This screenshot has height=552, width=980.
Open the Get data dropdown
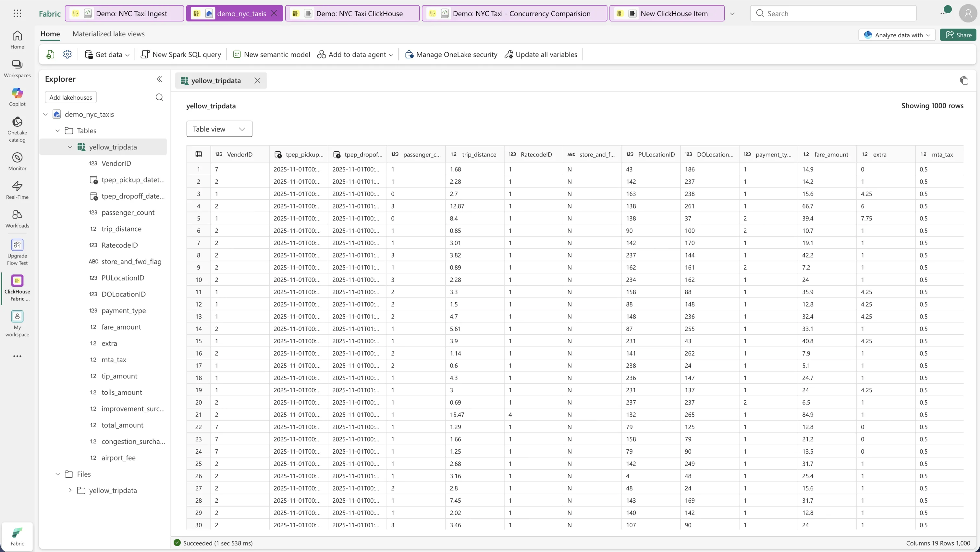click(107, 55)
